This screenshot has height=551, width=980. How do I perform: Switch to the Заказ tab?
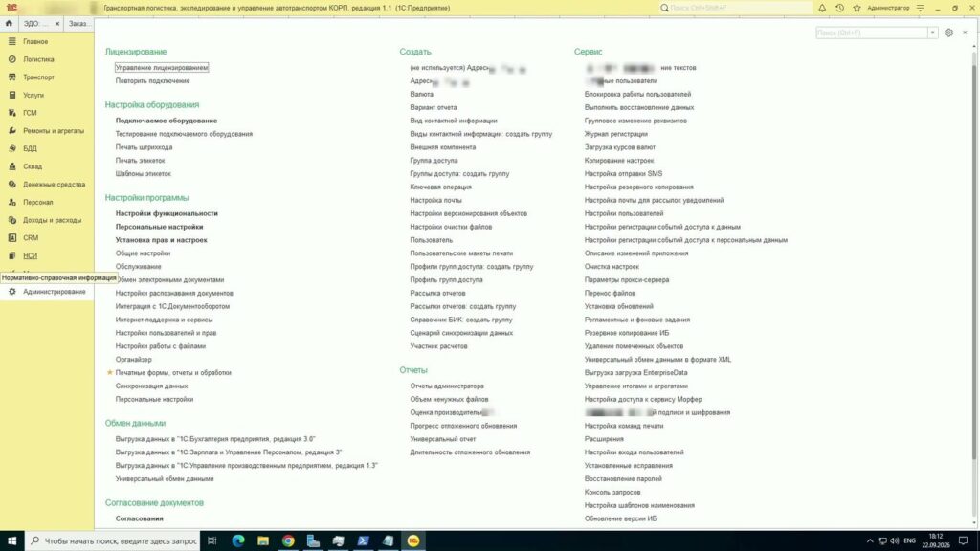tap(78, 23)
